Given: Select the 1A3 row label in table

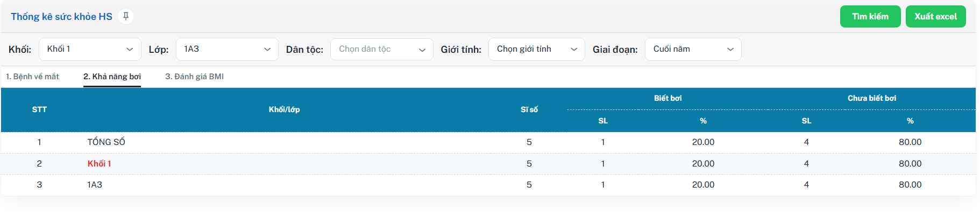Looking at the screenshot, I should point(95,184).
